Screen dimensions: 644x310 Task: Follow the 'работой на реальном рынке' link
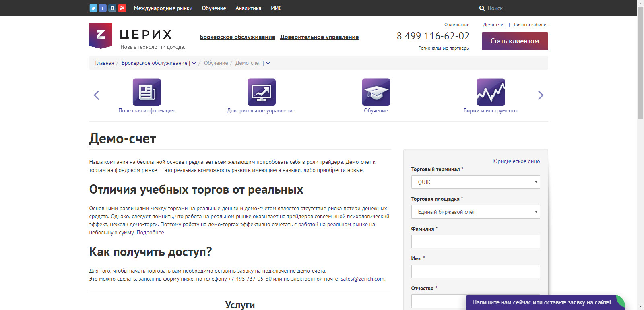coord(333,225)
